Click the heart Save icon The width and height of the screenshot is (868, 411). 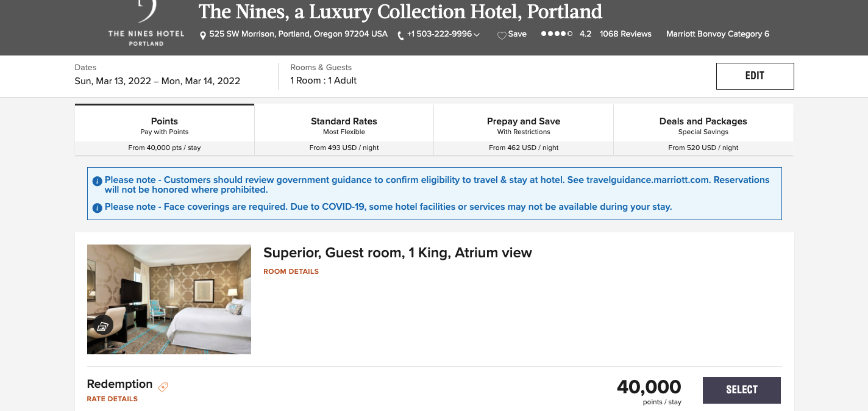pos(502,35)
